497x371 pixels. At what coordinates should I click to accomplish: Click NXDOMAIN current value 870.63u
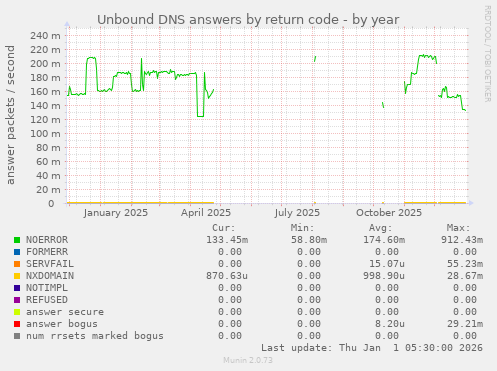(x=227, y=276)
